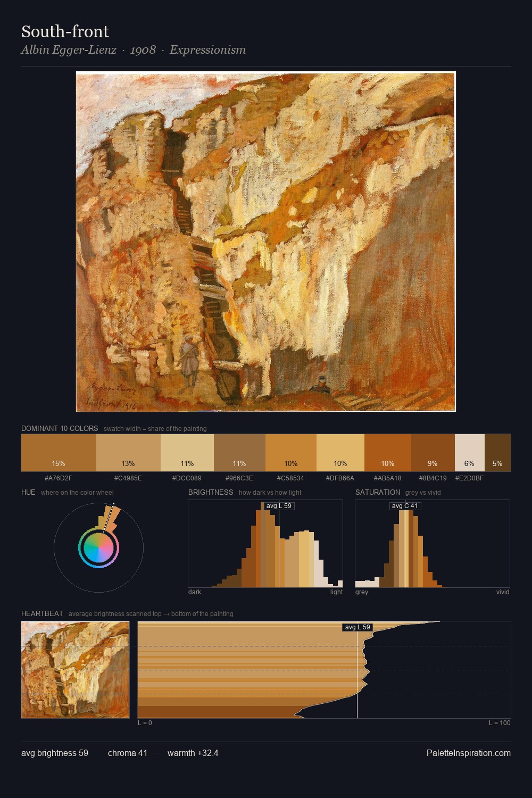Click the 'L = 100' axis label
The height and width of the screenshot is (798, 532).
point(500,723)
